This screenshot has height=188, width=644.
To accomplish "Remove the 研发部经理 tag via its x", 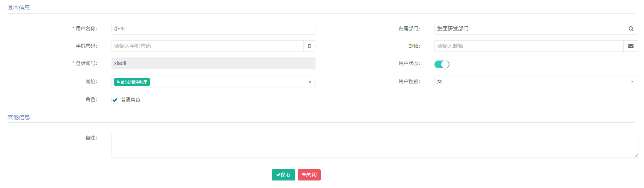I will click(x=118, y=82).
